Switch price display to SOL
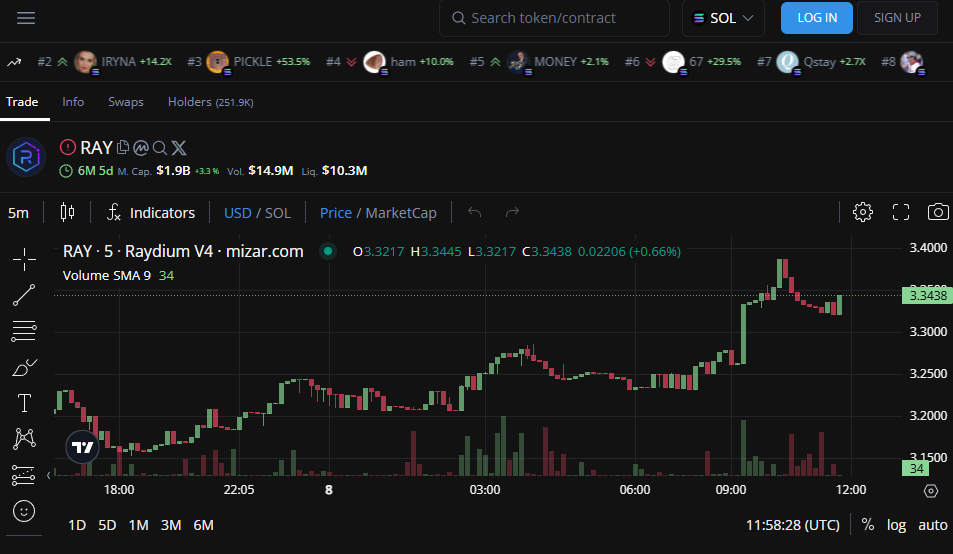This screenshot has height=554, width=953. [278, 213]
